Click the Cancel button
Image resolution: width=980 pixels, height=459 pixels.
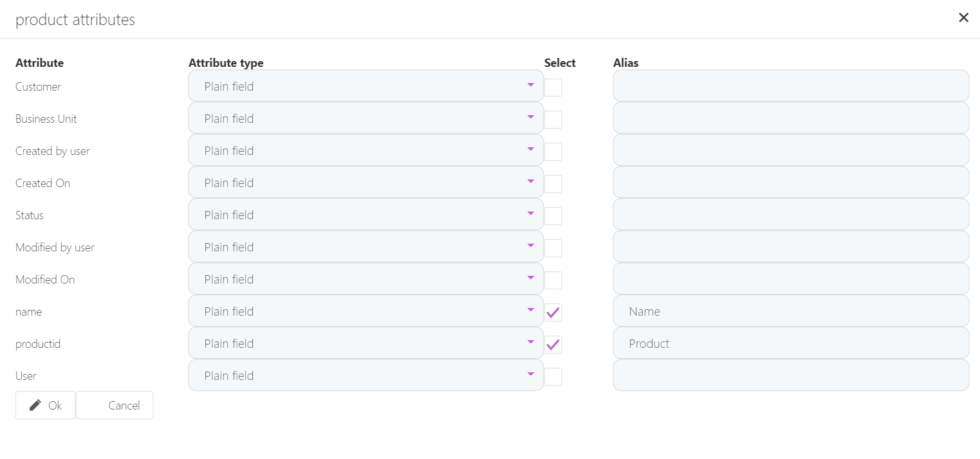[124, 405]
